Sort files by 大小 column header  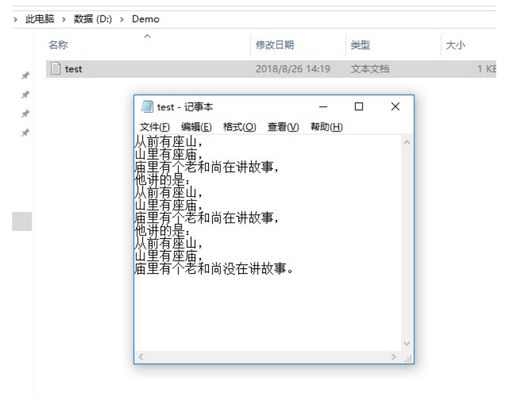pyautogui.click(x=455, y=45)
